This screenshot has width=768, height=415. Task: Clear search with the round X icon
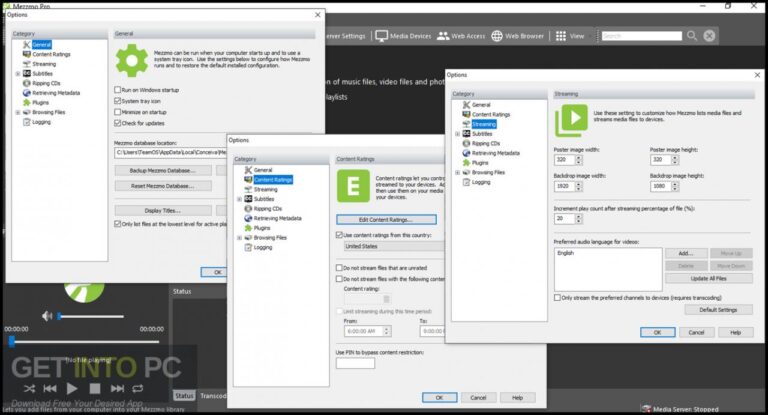coord(709,35)
